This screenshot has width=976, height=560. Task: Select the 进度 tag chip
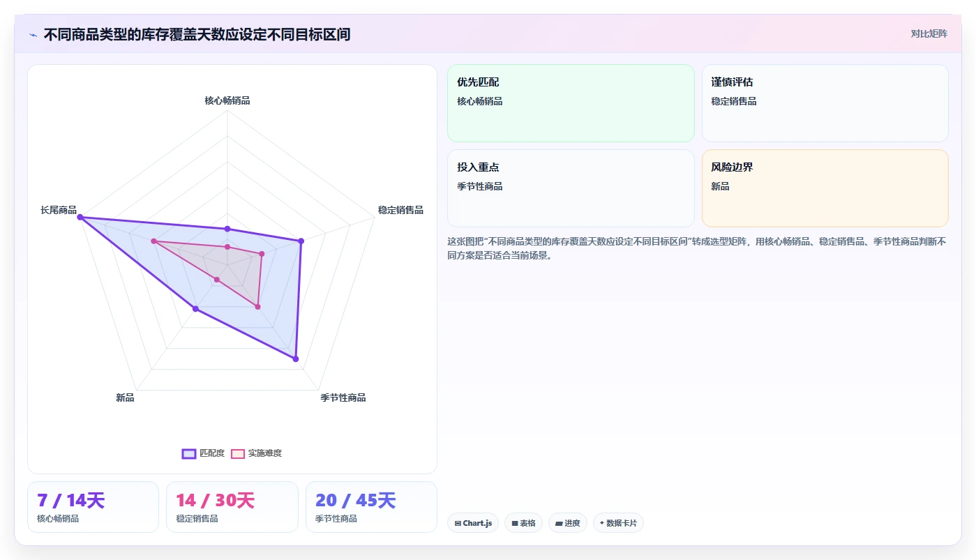tap(568, 523)
